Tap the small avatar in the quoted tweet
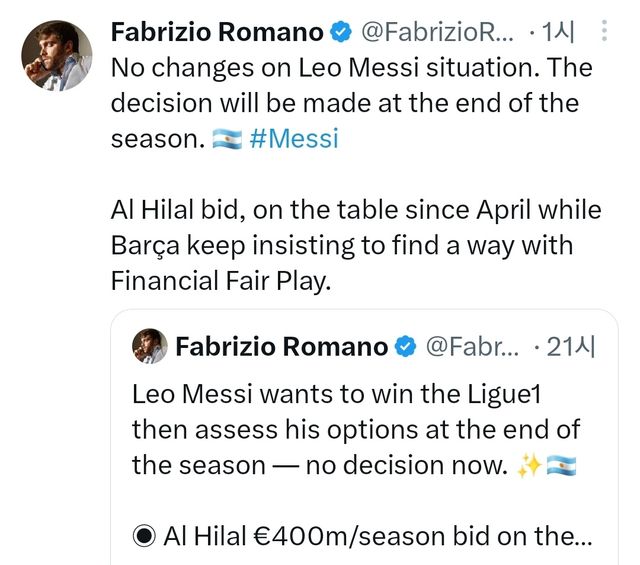Screen dimensions: 640x565 (150, 346)
